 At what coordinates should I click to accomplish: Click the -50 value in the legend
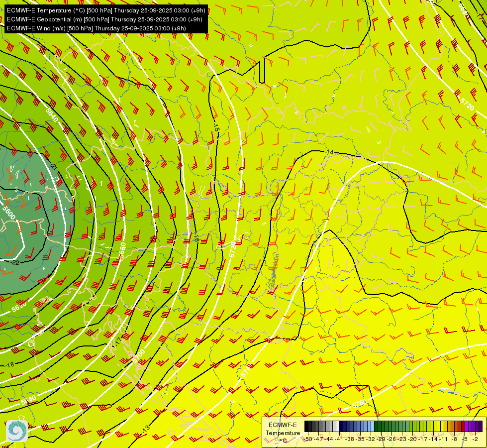[308, 439]
